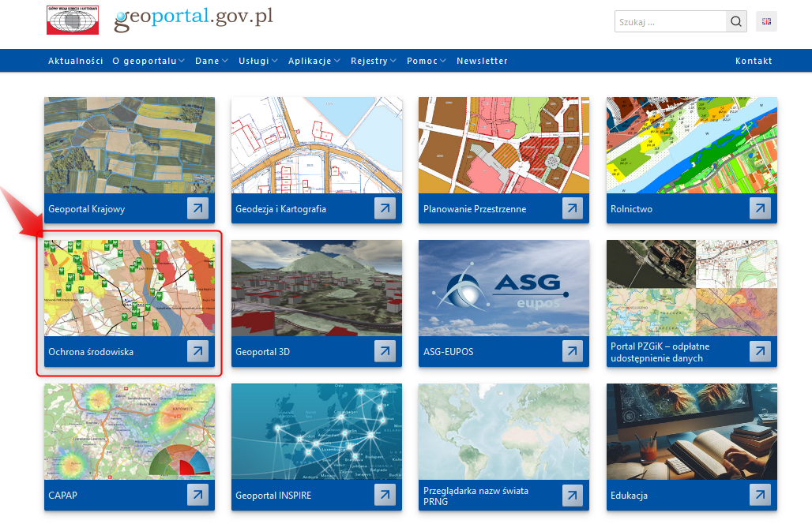The image size is (812, 524).
Task: Open the Geodezja i Kartografia arrow icon
Action: click(x=385, y=208)
